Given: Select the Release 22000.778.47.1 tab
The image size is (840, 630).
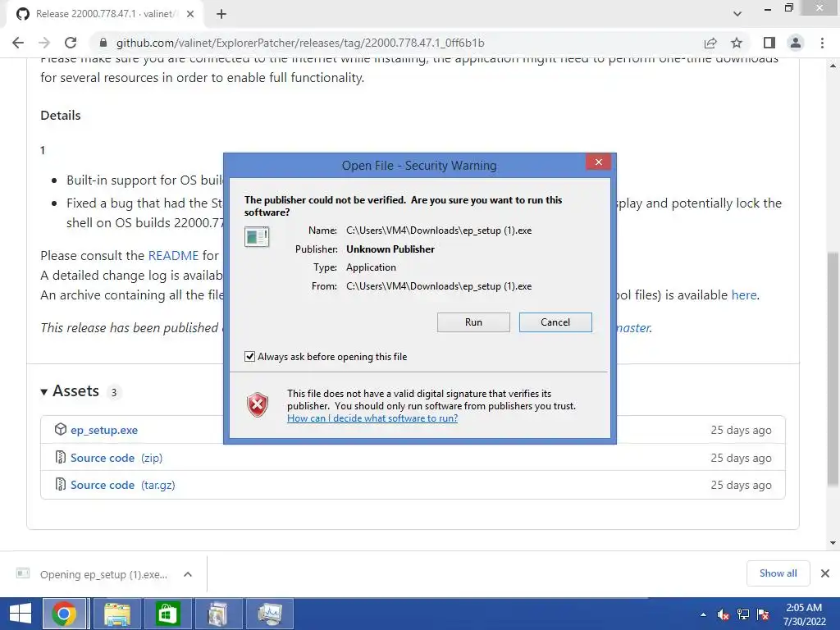Looking at the screenshot, I should (105, 14).
